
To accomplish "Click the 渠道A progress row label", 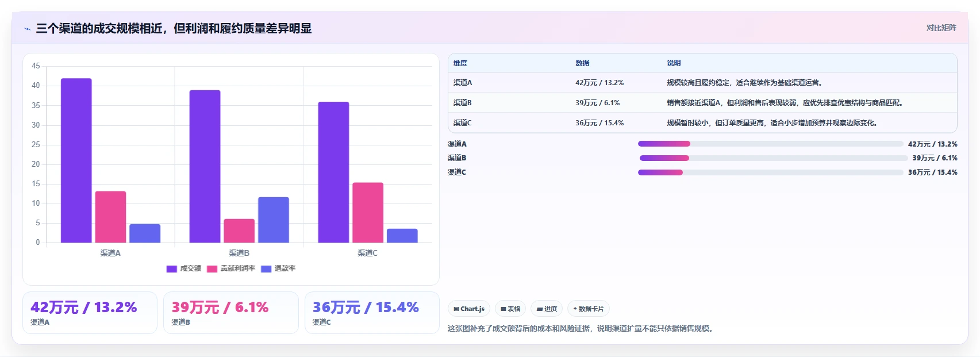I will point(457,144).
